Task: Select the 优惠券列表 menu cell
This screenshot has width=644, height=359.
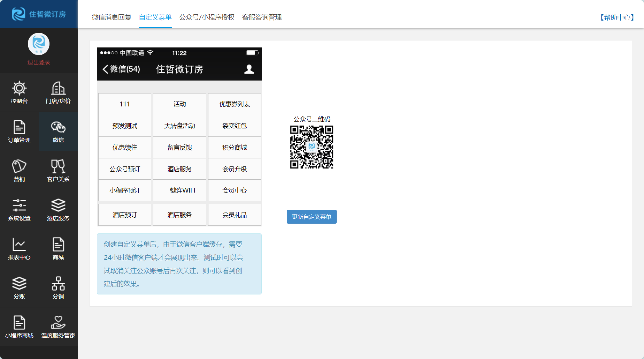Action: pos(235,104)
